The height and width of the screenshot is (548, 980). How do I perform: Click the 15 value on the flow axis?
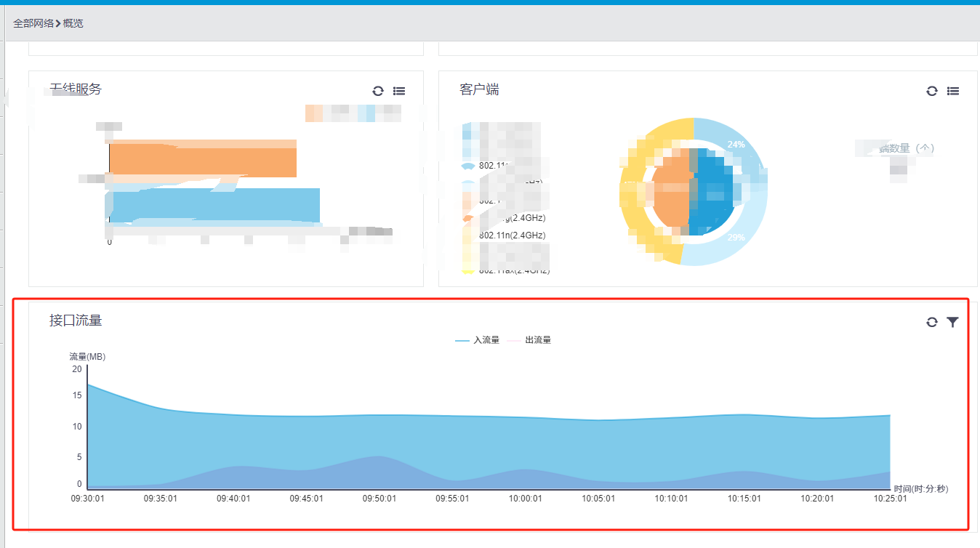coord(77,396)
